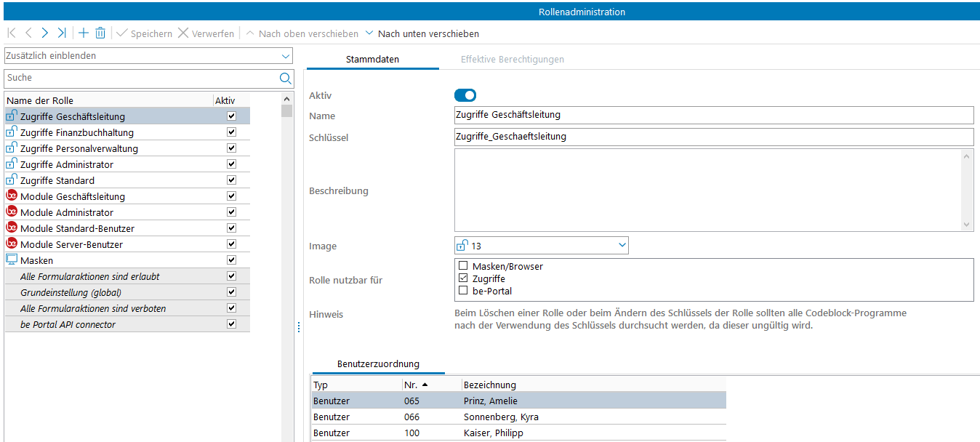The width and height of the screenshot is (980, 442).
Task: Uncheck Aktiv for Zugriffe Finanzbuchhaltung
Action: coord(231,132)
